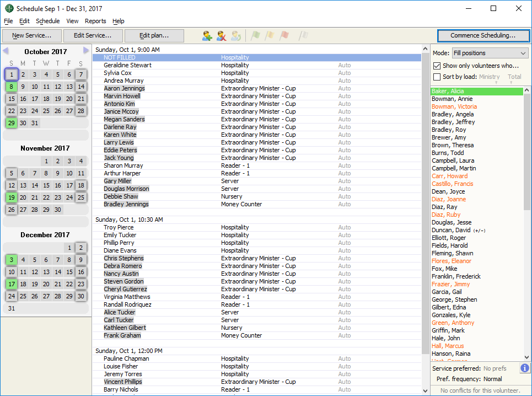Click the green flag toolbar icon
Viewport: 532px width, 396px height.
pos(255,36)
